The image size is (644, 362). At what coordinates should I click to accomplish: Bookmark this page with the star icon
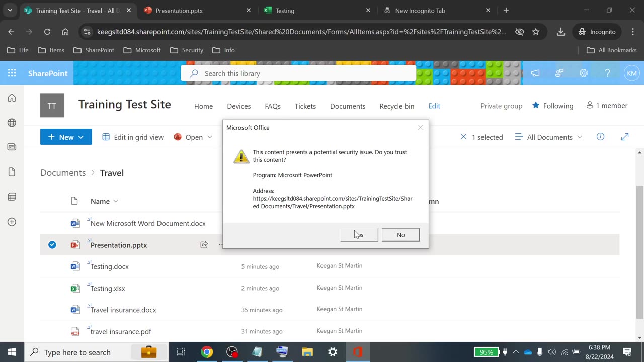pos(536,32)
